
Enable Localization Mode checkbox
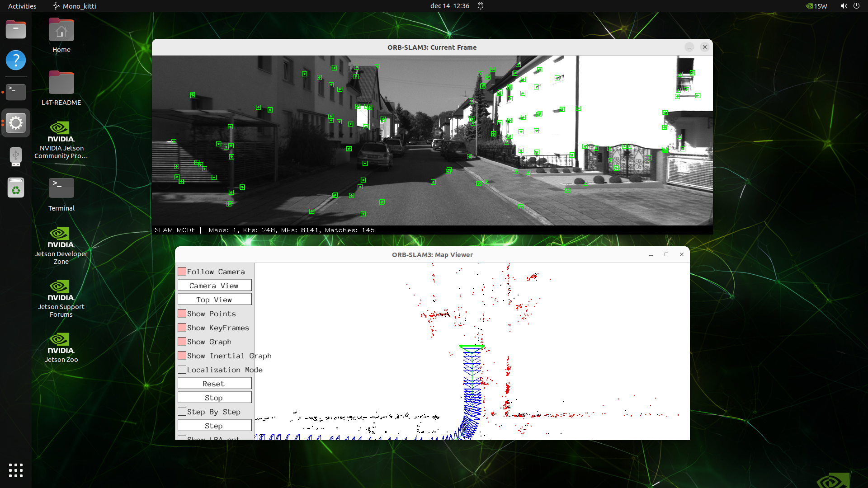182,370
